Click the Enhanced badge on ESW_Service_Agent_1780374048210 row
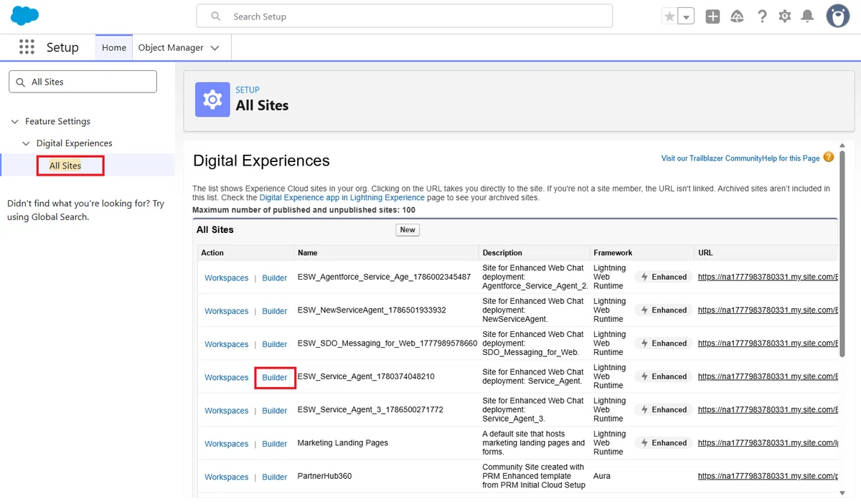Viewport: 861px width, 504px height. coord(663,376)
